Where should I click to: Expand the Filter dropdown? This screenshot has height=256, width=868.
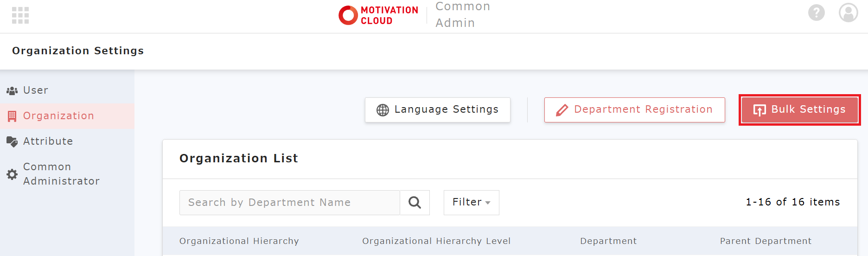tap(471, 203)
